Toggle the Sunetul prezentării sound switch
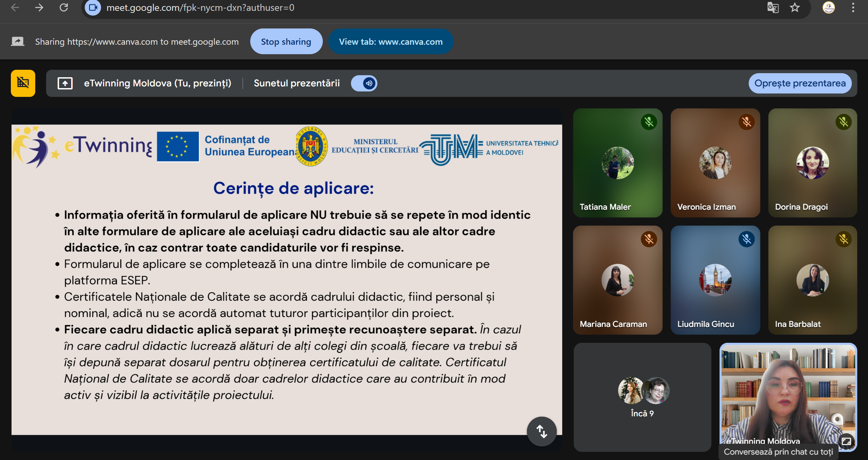868x460 pixels. [364, 83]
